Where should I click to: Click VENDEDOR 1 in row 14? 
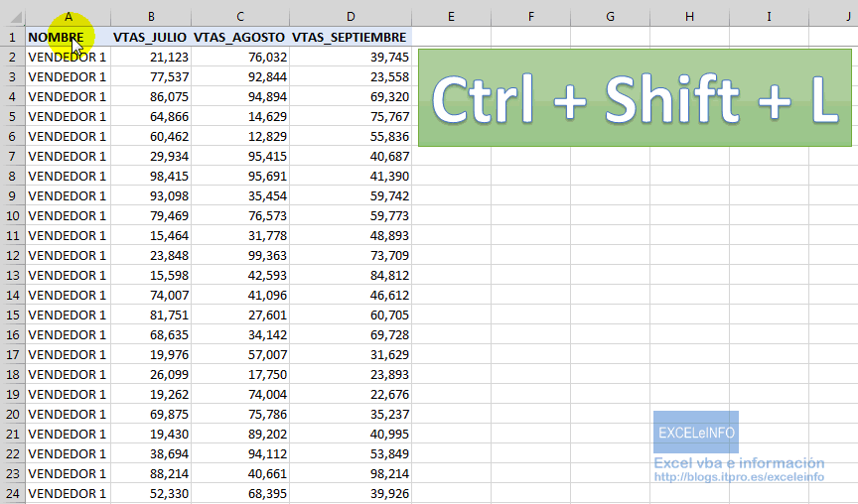coord(69,296)
